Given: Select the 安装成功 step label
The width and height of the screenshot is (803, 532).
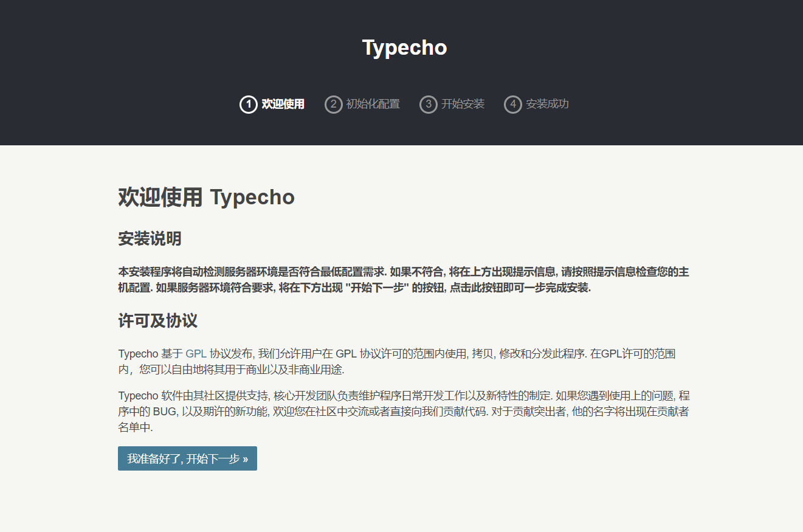Looking at the screenshot, I should pyautogui.click(x=548, y=104).
